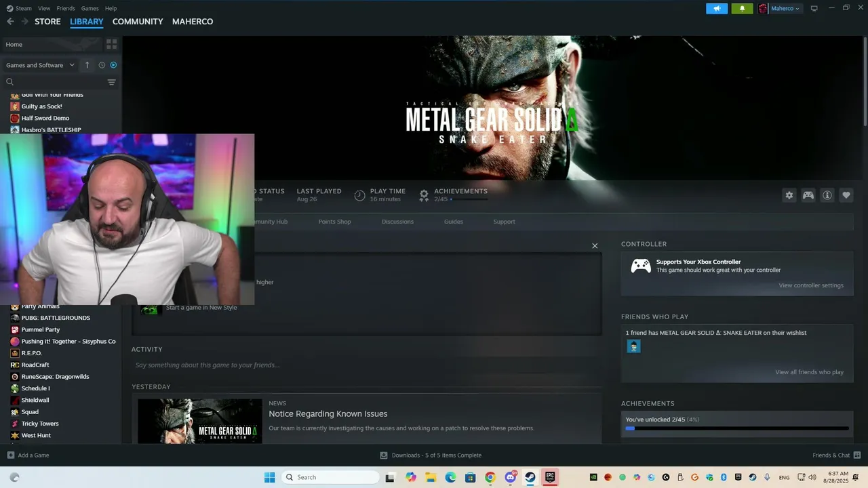The height and width of the screenshot is (488, 868).
Task: Open the green notifications bell
Action: coord(742,8)
